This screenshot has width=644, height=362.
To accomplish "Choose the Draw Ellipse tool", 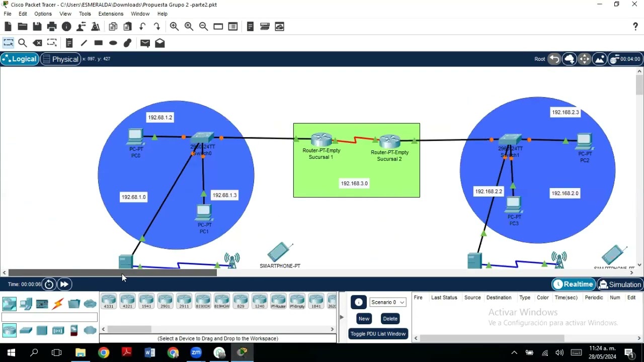I will tap(113, 43).
